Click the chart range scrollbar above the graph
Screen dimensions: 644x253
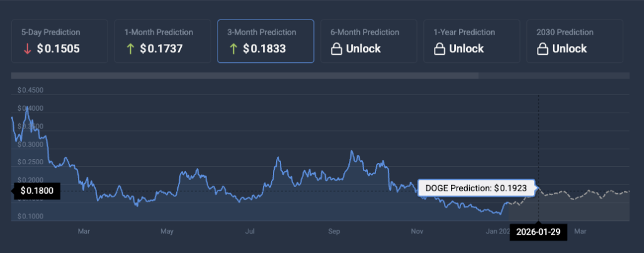[245, 76]
